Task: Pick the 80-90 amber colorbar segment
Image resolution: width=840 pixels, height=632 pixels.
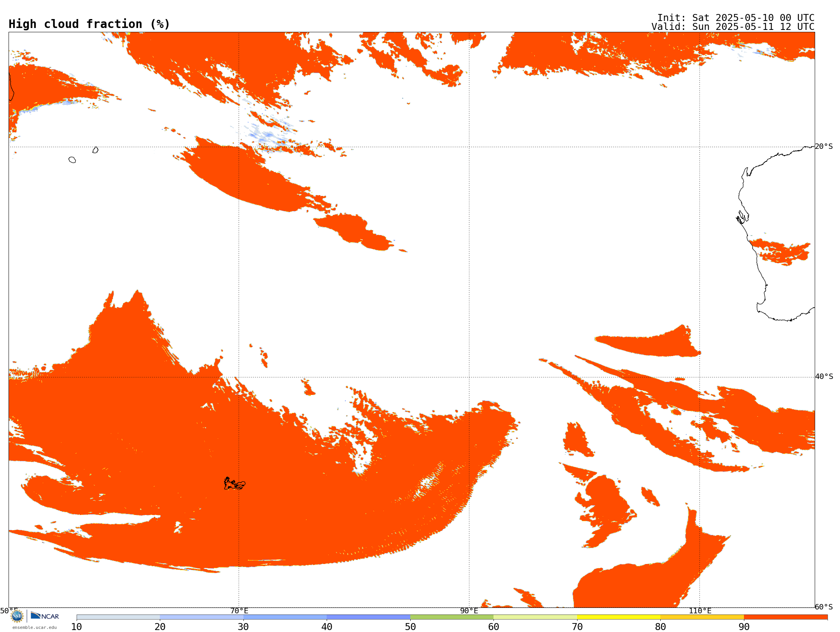Action: (702, 617)
